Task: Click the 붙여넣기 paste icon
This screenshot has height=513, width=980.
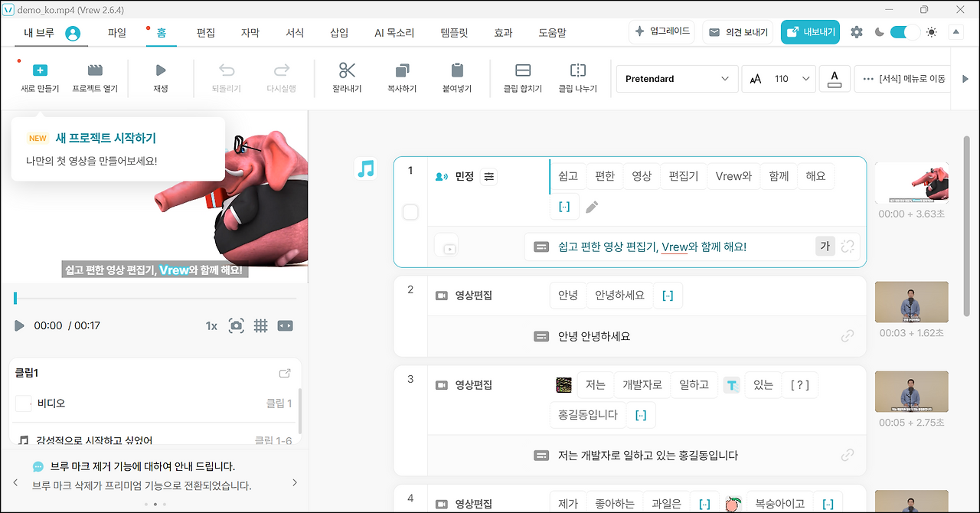Action: click(457, 70)
